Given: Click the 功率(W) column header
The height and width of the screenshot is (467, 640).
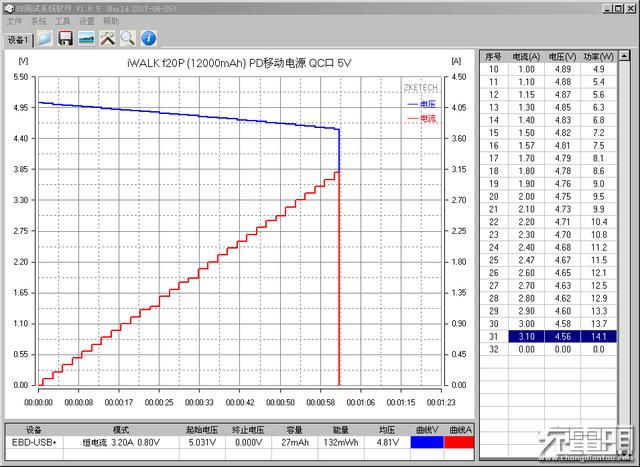Looking at the screenshot, I should click(x=598, y=57).
